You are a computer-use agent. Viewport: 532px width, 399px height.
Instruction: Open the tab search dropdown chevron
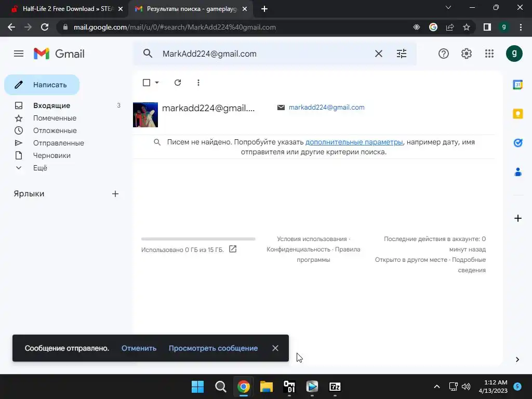tap(448, 7)
